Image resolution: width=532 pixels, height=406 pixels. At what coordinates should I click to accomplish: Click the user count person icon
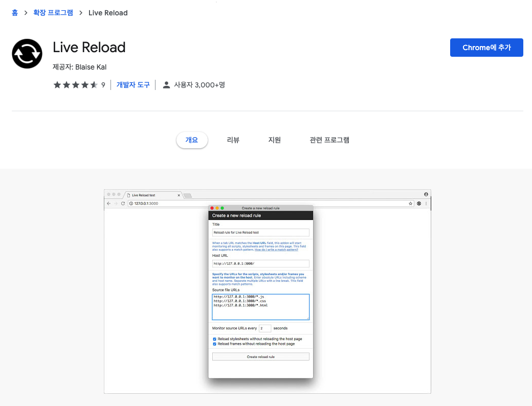pyautogui.click(x=166, y=85)
